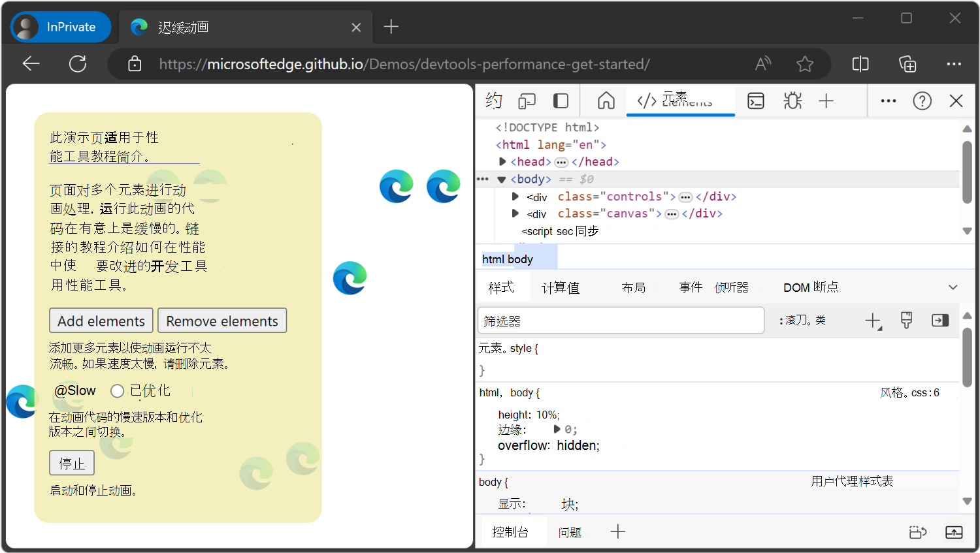Open the 风格.css:6 source link
Image resolution: width=980 pixels, height=553 pixels.
(909, 392)
